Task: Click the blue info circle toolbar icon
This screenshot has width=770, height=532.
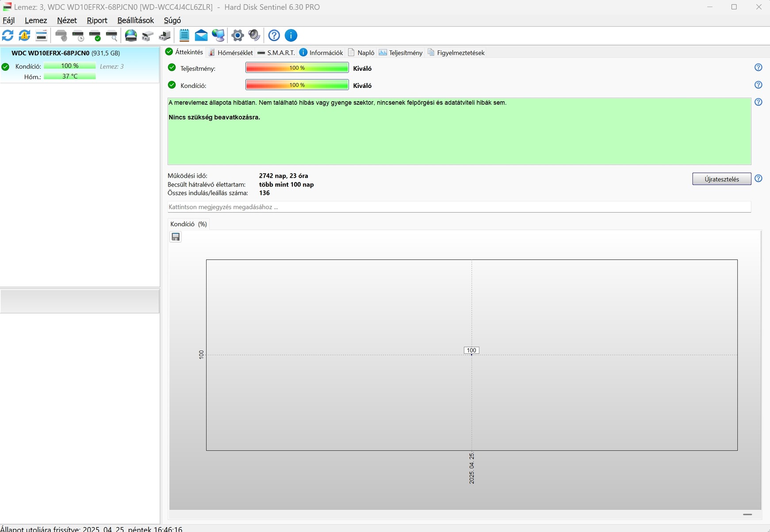Action: (x=291, y=35)
